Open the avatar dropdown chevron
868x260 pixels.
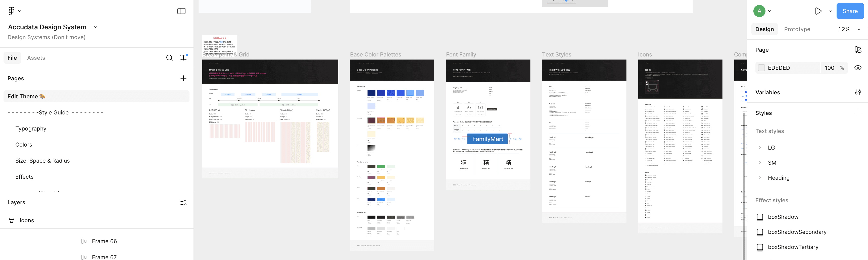pos(769,11)
